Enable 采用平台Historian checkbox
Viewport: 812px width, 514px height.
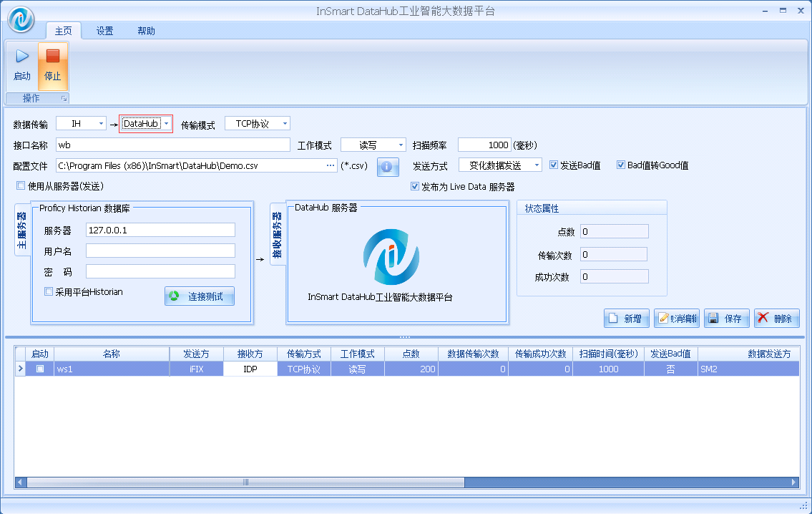tap(49, 291)
